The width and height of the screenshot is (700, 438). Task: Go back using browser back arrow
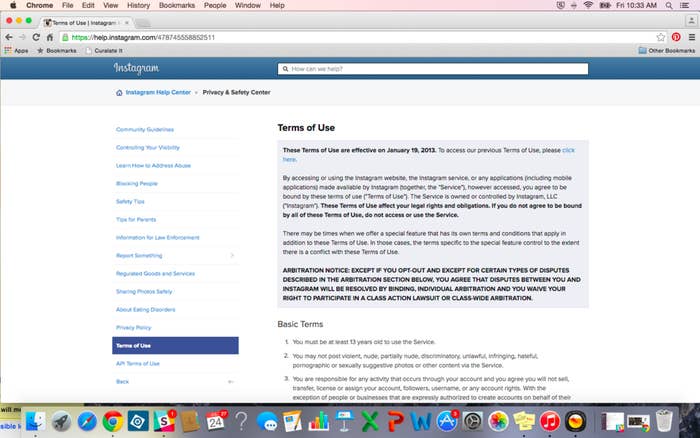point(8,38)
